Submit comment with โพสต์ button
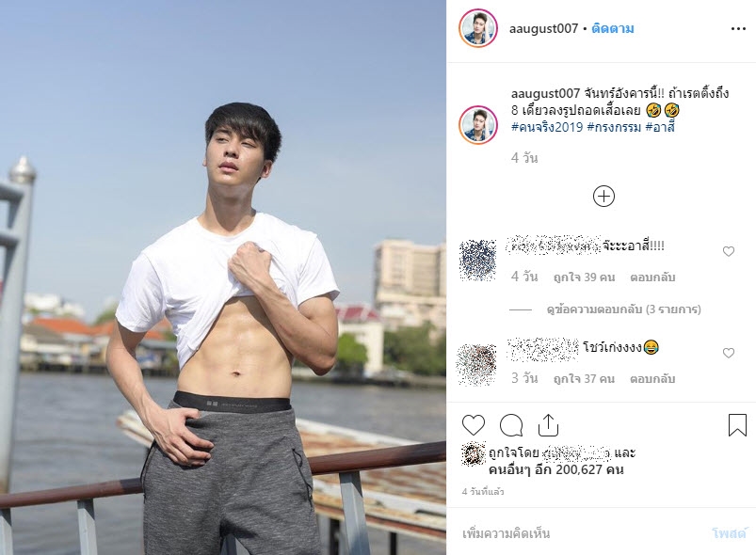Image resolution: width=756 pixels, height=555 pixels. 730,533
